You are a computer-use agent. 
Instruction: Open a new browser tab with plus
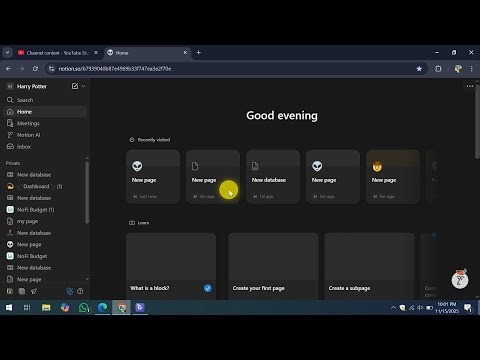[199, 53]
